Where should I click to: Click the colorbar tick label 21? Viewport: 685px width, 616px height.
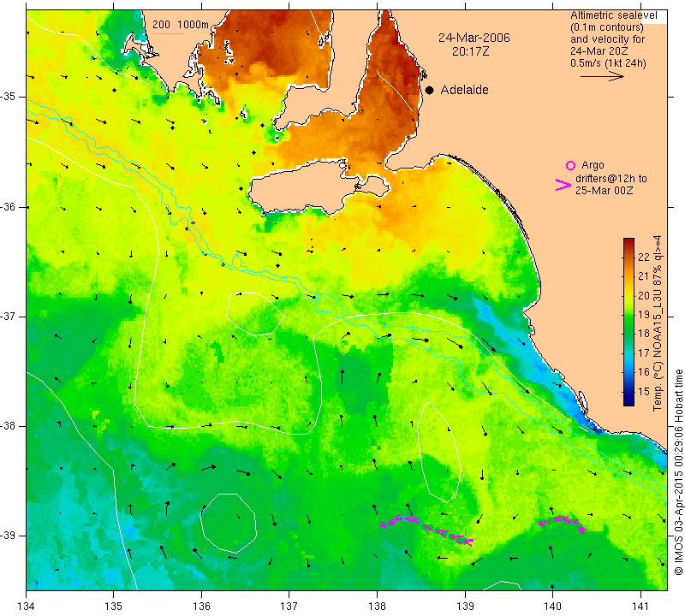coord(644,275)
